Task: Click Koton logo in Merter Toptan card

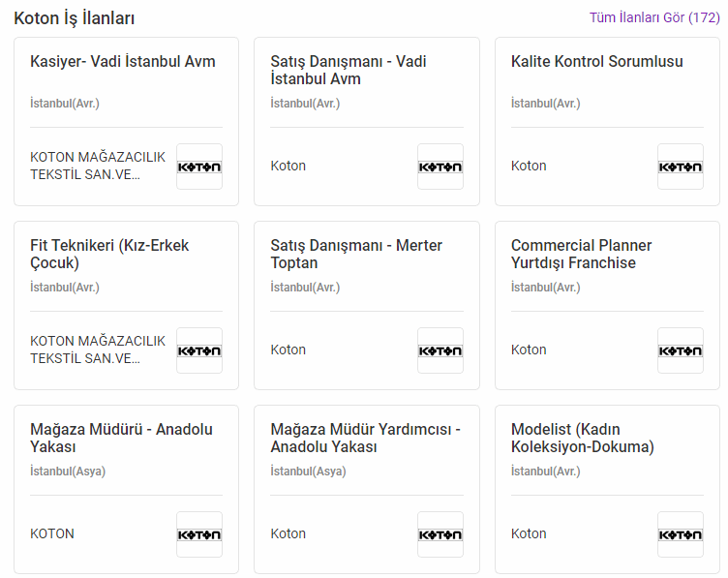Action: click(x=440, y=350)
